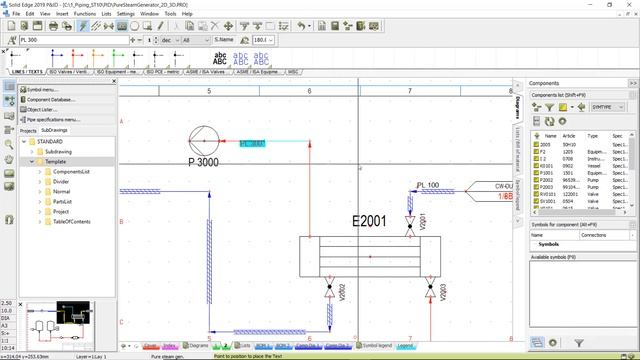Toggle the checkbox for component P2002
640x360 pixels.
click(x=536, y=180)
